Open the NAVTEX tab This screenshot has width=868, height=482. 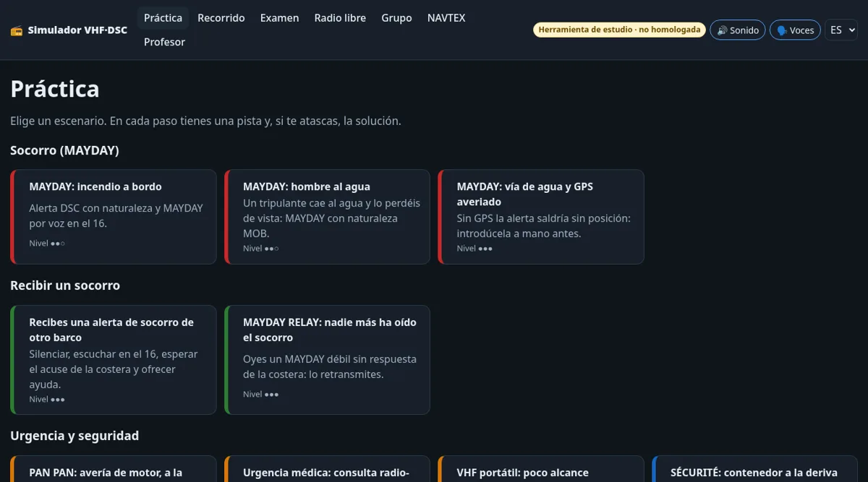[446, 18]
